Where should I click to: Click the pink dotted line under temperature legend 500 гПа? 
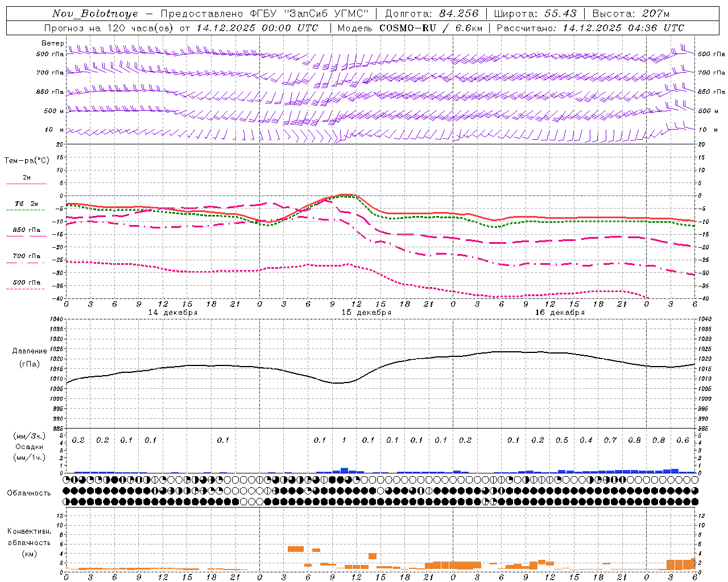coord(25,289)
